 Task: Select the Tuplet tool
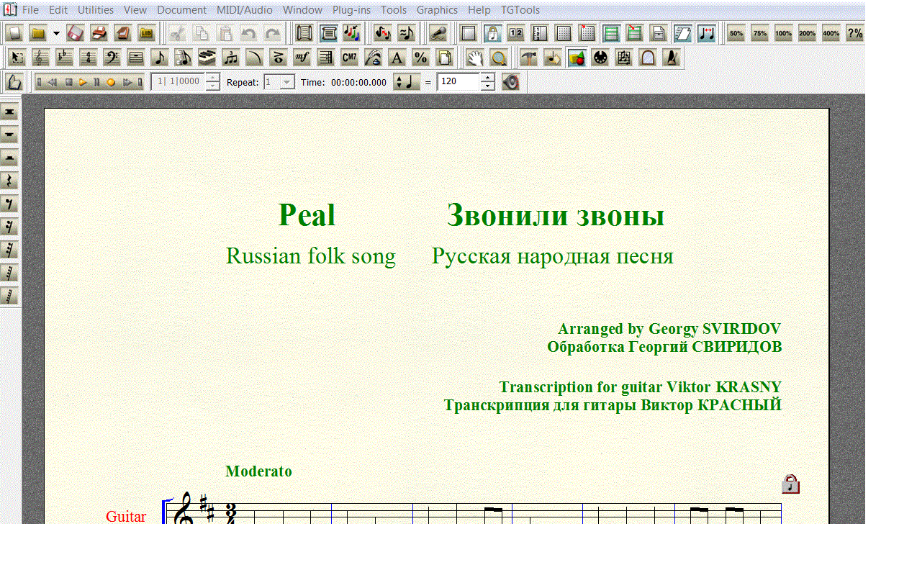point(231,58)
